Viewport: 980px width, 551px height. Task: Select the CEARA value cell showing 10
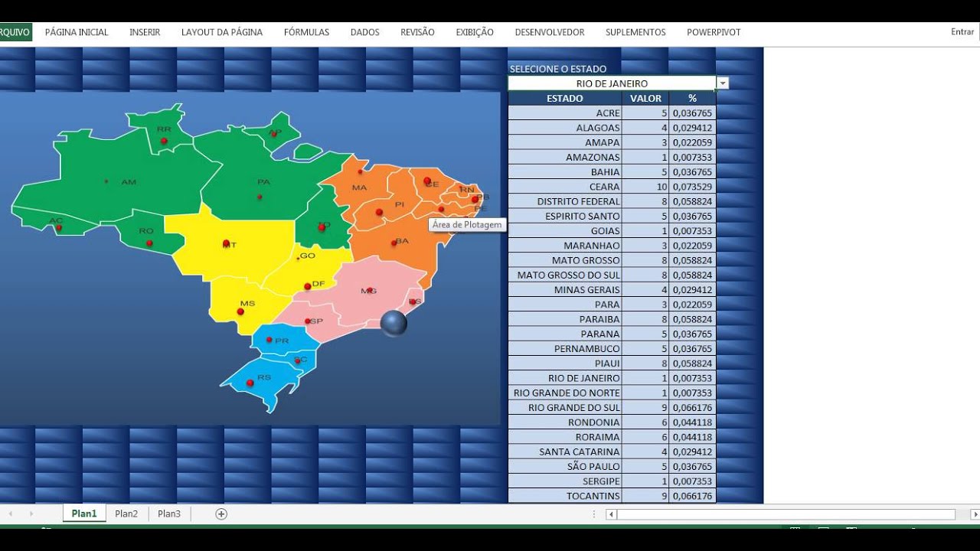(645, 187)
